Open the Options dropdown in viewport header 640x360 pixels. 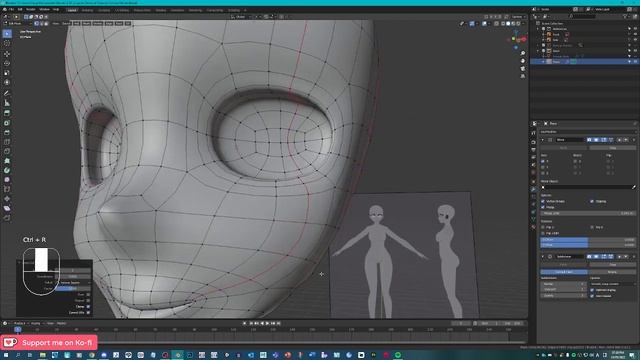[518, 17]
